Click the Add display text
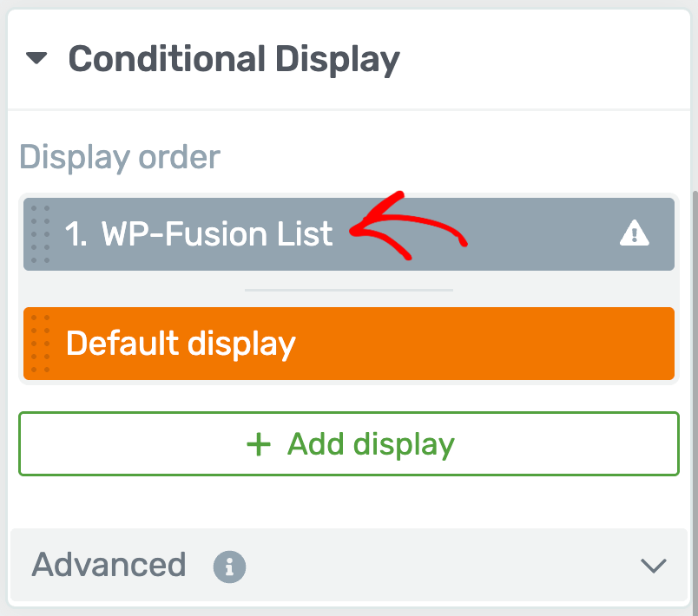The image size is (698, 616). pos(371,445)
